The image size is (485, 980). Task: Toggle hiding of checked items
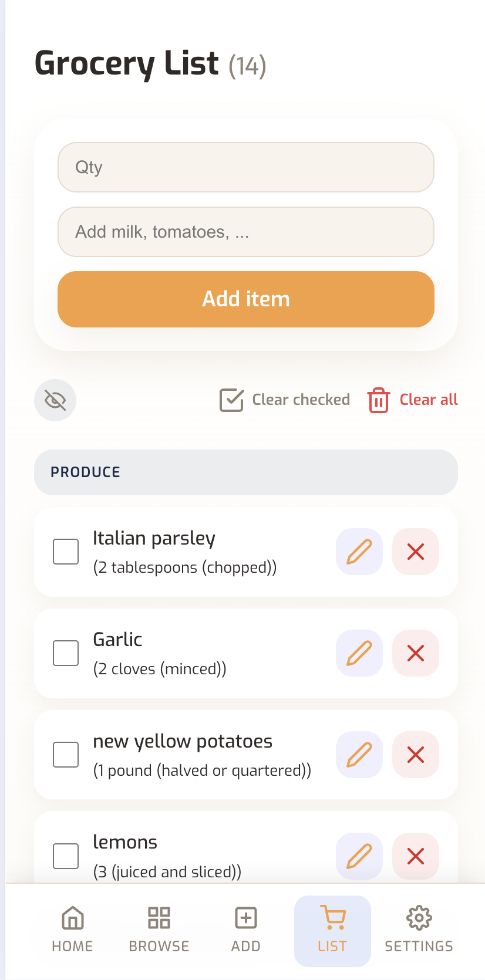click(55, 400)
